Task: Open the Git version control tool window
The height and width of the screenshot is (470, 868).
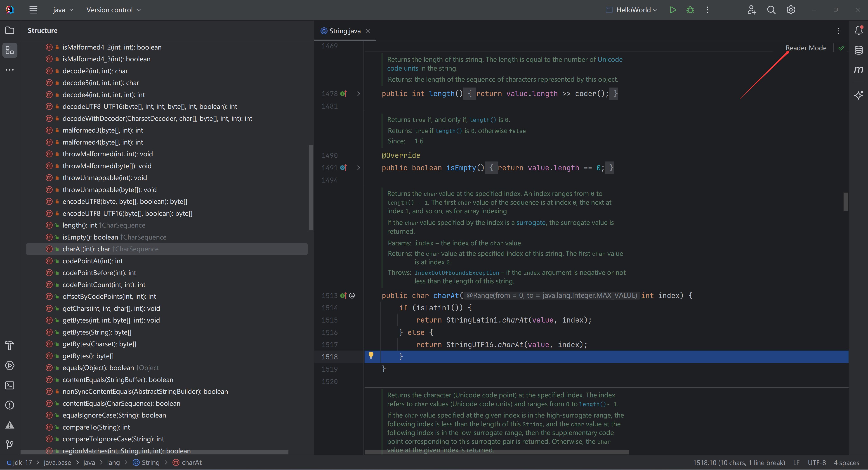Action: (x=10, y=444)
